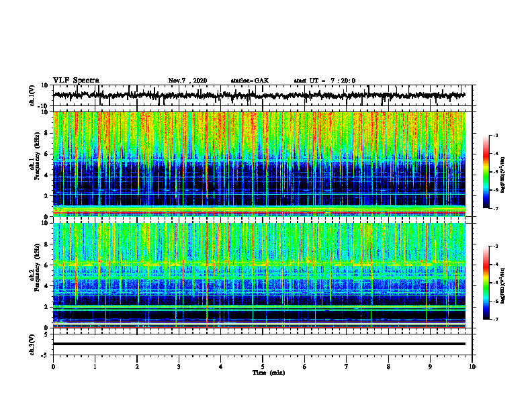Select the "Time (min)" axis label
The height and width of the screenshot is (411, 532).
[x=269, y=373]
